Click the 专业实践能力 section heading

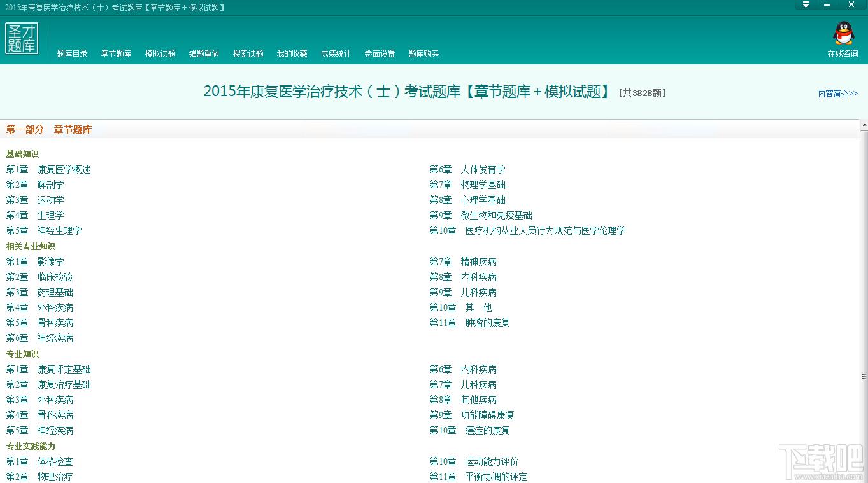tap(31, 446)
